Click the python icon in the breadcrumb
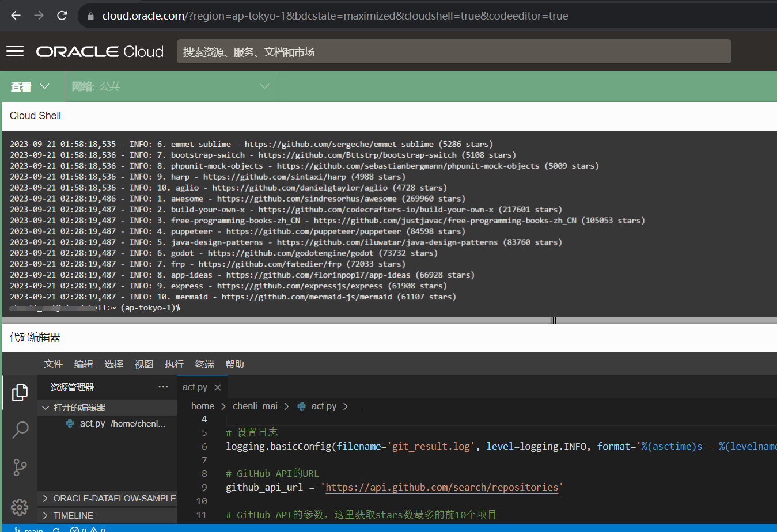 click(x=301, y=406)
